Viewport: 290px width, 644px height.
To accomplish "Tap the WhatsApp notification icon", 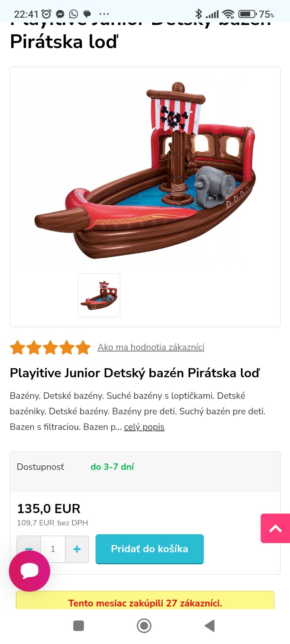I will (74, 14).
